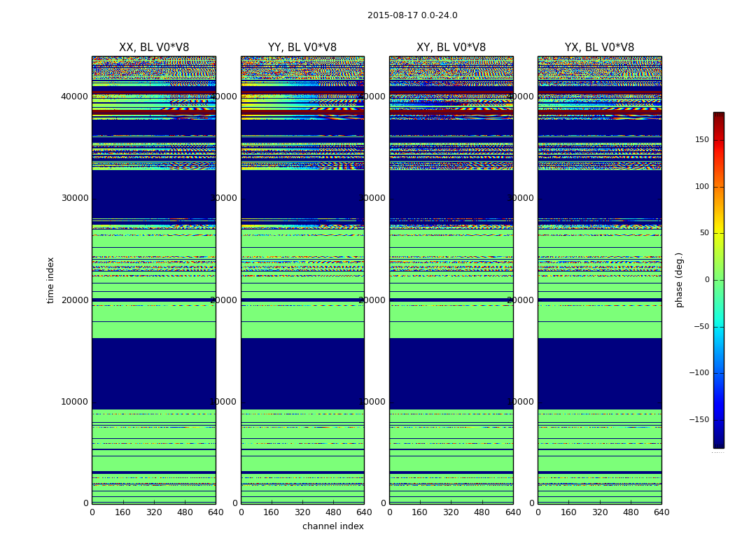The height and width of the screenshot is (560, 735).
Task: Click the colorbar tick label '−100'
Action: click(x=699, y=373)
